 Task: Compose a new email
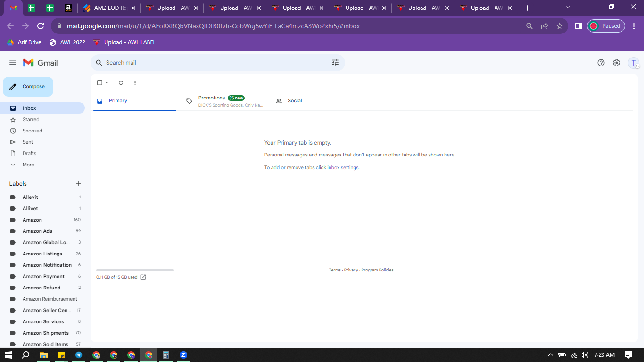click(28, 87)
